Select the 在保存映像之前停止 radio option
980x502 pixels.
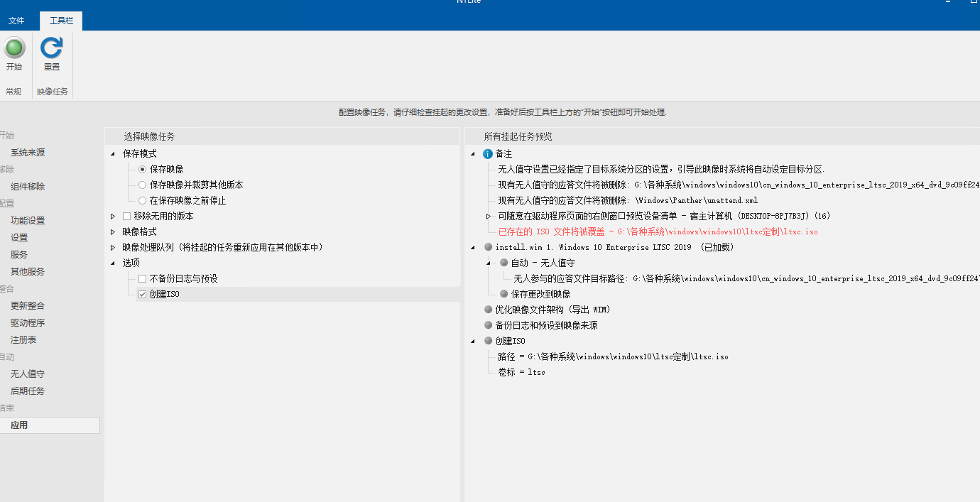(x=143, y=201)
